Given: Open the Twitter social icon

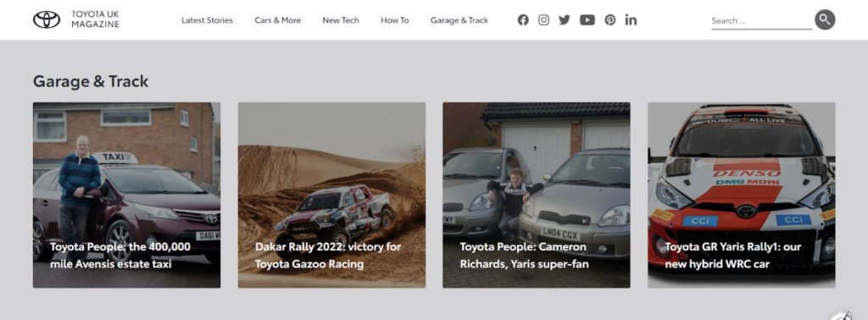Looking at the screenshot, I should coord(564,20).
